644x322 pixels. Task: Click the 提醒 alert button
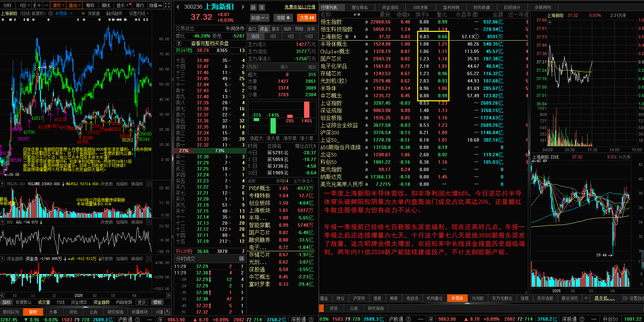point(283,18)
